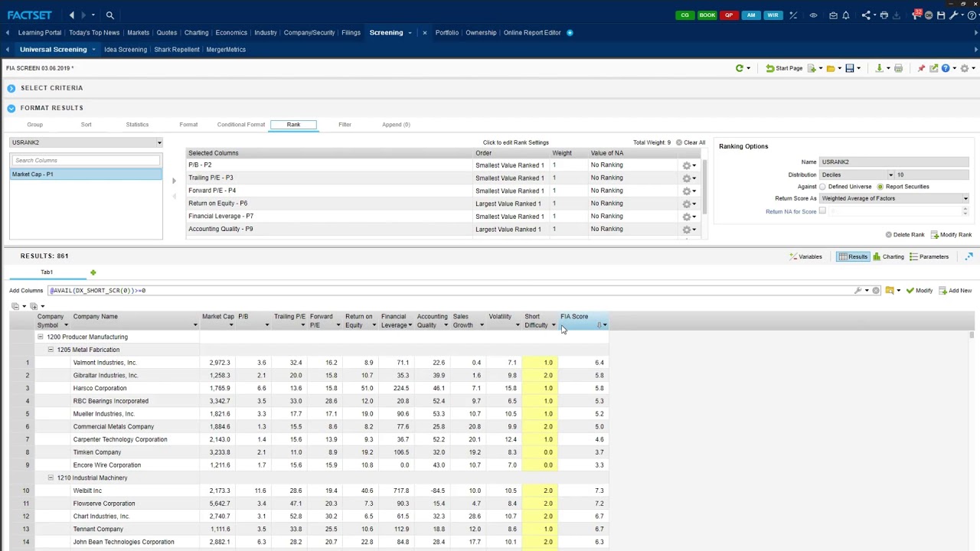980x551 pixels.
Task: Click Add New column button
Action: point(955,291)
